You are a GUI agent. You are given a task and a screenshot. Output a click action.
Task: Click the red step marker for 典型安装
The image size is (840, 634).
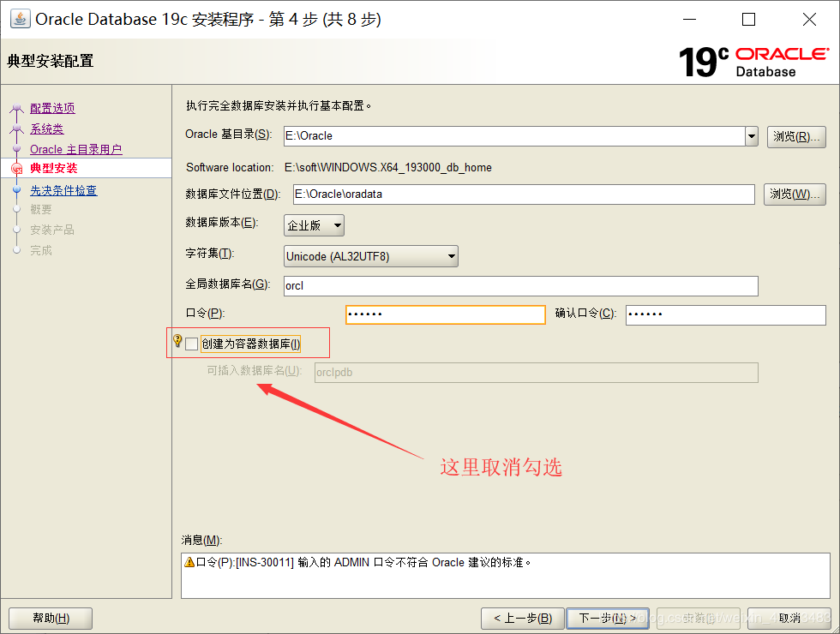[x=16, y=169]
